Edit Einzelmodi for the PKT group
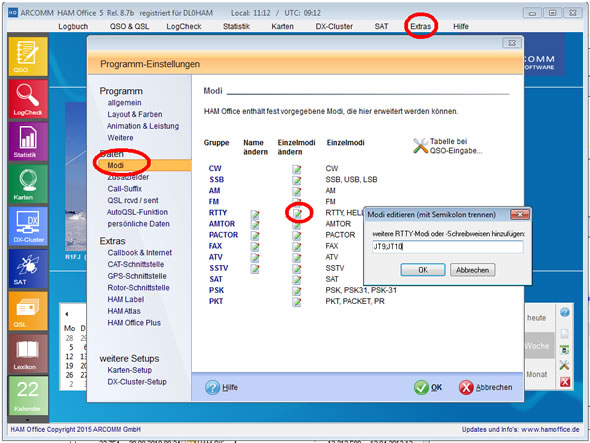The height and width of the screenshot is (443, 590). 297,302
